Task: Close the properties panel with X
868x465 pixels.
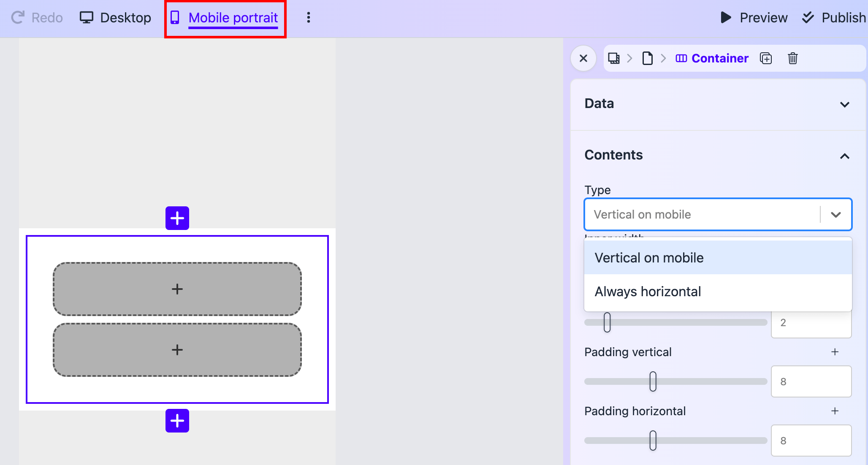Action: [x=583, y=58]
